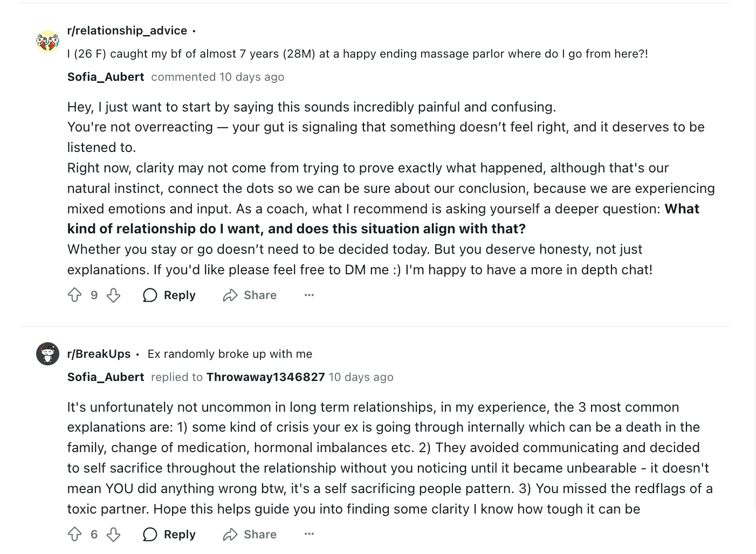Click the speech-bubble Reply icon on the first comment
Viewport: 756px width, 554px height.
pos(150,295)
